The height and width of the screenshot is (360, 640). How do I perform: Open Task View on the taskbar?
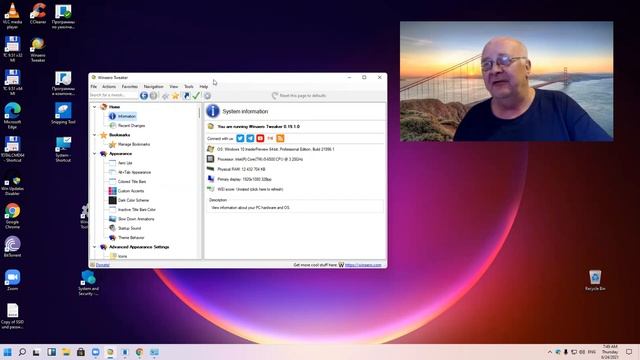(x=37, y=352)
